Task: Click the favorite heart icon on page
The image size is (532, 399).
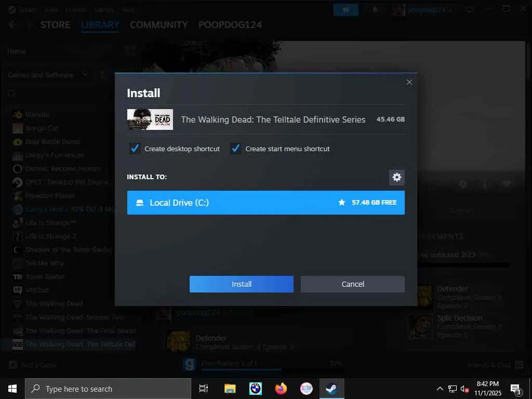Action: click(x=507, y=184)
